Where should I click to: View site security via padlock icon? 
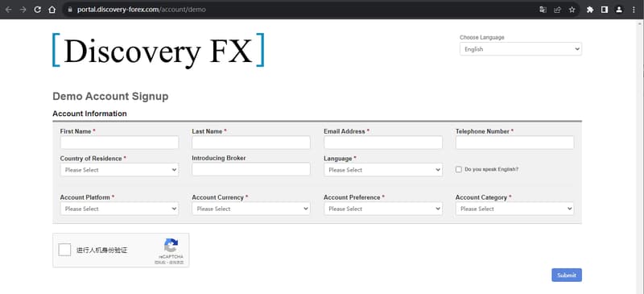[x=69, y=10]
